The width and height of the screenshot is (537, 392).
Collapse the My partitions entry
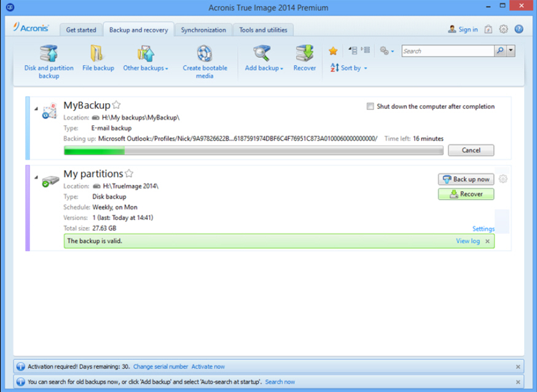[36, 178]
